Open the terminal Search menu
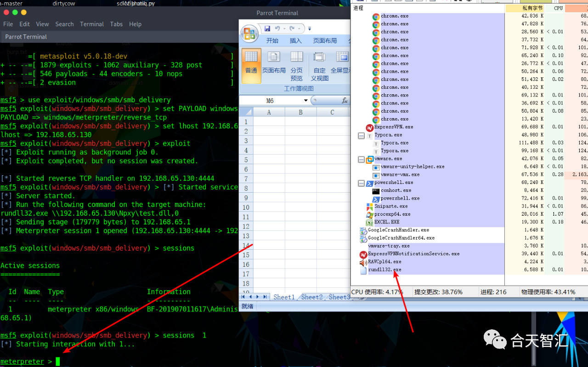This screenshot has height=367, width=588. click(x=64, y=24)
